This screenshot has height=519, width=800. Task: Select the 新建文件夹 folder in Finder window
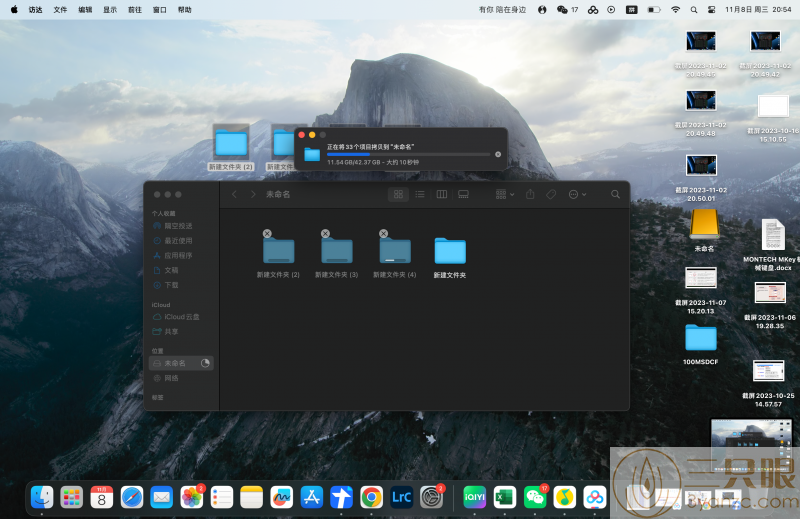click(449, 251)
